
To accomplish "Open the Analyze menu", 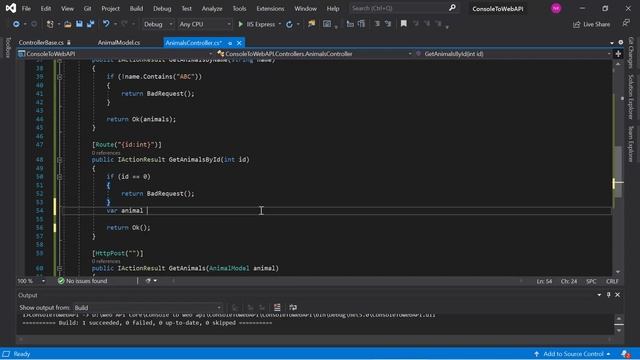I will coord(212,8).
